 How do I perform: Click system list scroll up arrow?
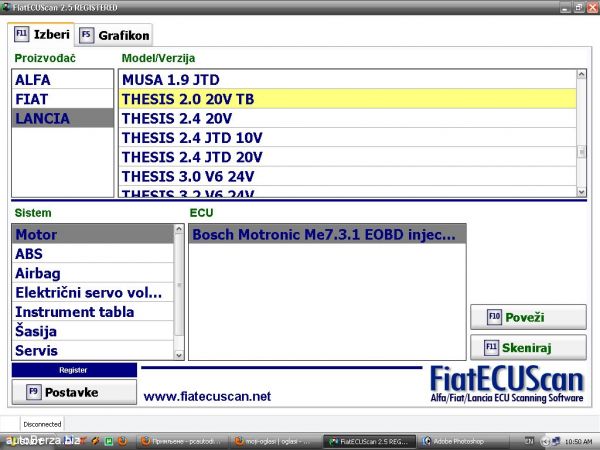(179, 229)
